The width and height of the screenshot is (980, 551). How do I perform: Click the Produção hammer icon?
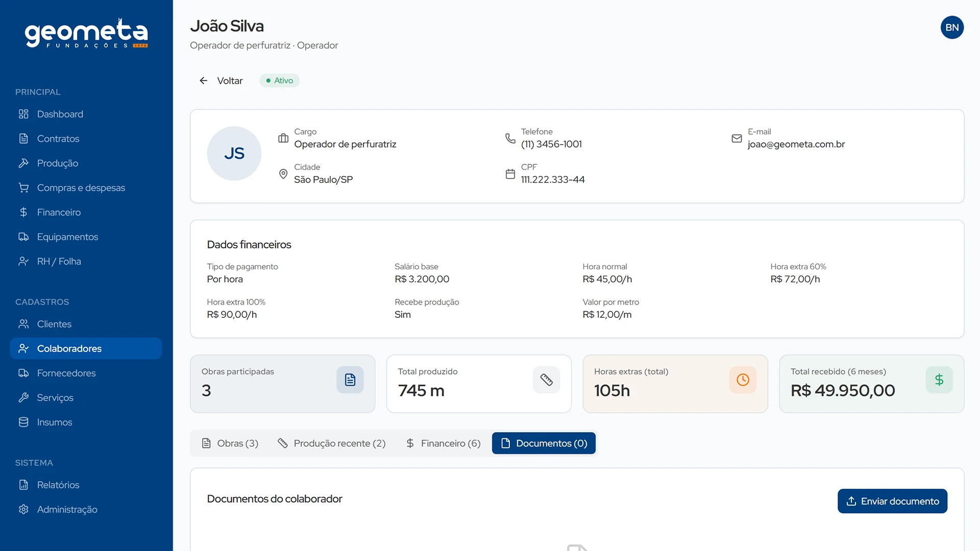coord(23,163)
